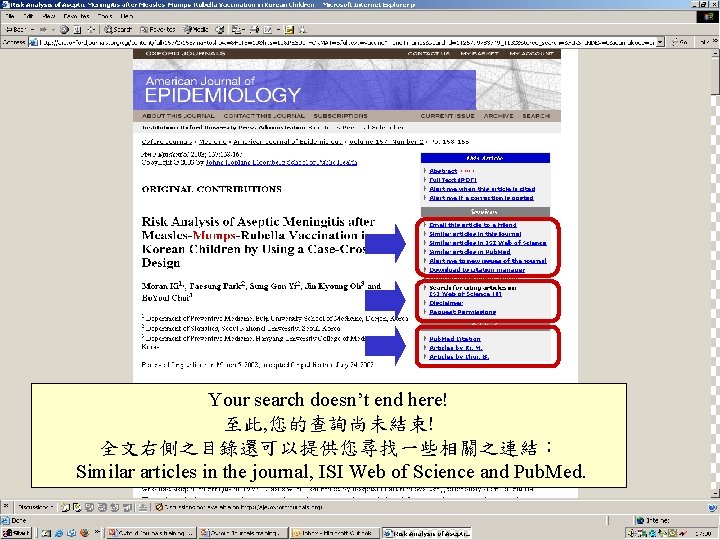Switch to Inbox - Microsoft Outlook taskbar button
The width and height of the screenshot is (720, 540).
[x=334, y=533]
